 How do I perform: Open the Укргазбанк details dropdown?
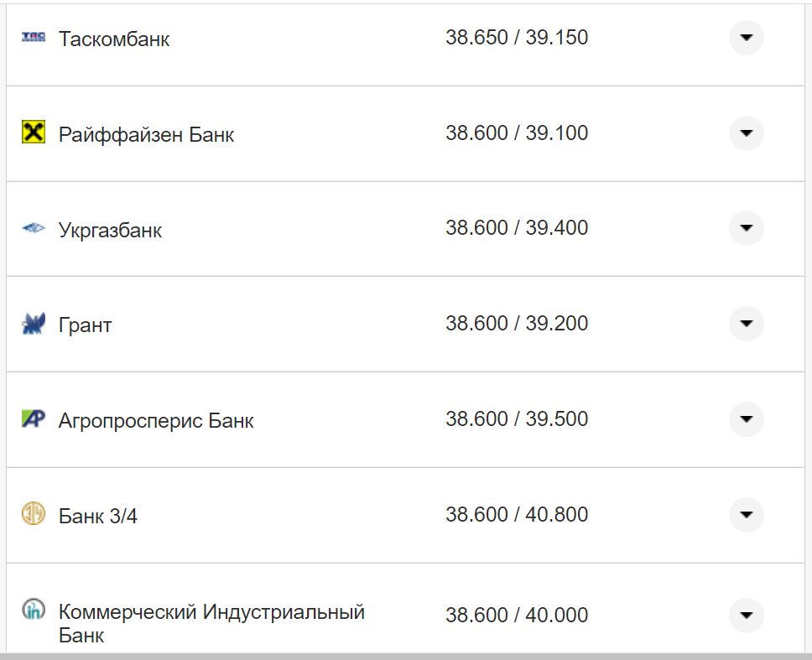[x=746, y=227]
